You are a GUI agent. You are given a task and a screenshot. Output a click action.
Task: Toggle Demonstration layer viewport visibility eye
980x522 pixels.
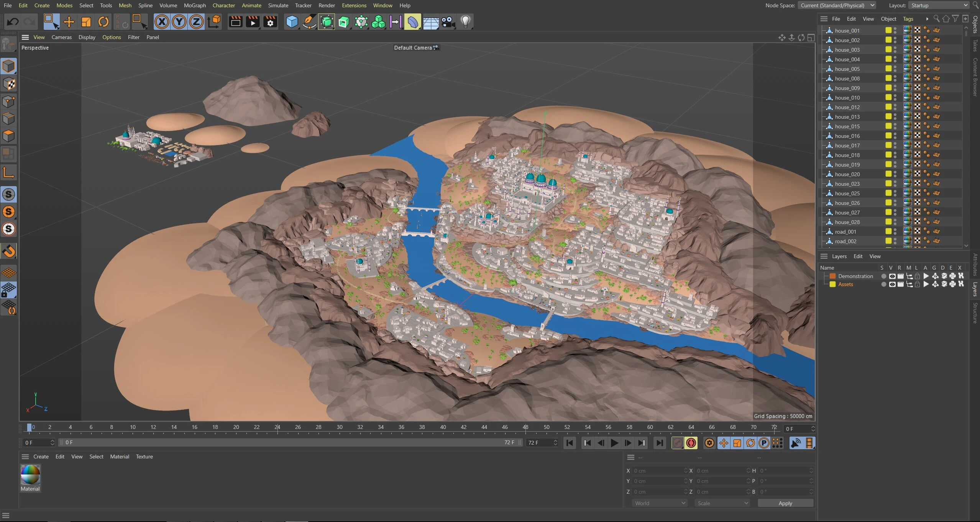pos(892,276)
